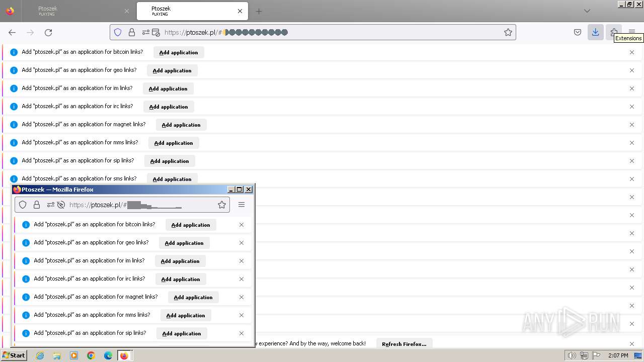Bookmark page with popup window's star
The width and height of the screenshot is (644, 362).
[222, 205]
